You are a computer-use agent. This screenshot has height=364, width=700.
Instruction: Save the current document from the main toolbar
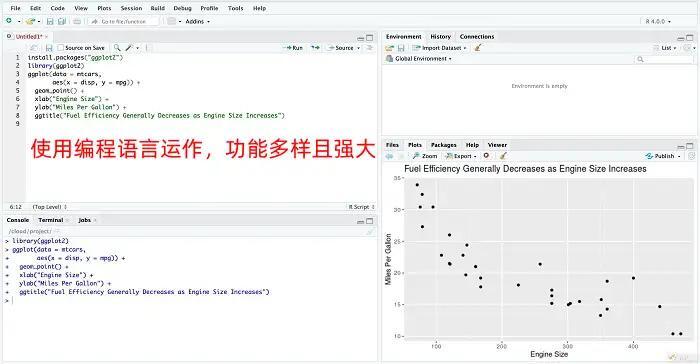(50, 21)
